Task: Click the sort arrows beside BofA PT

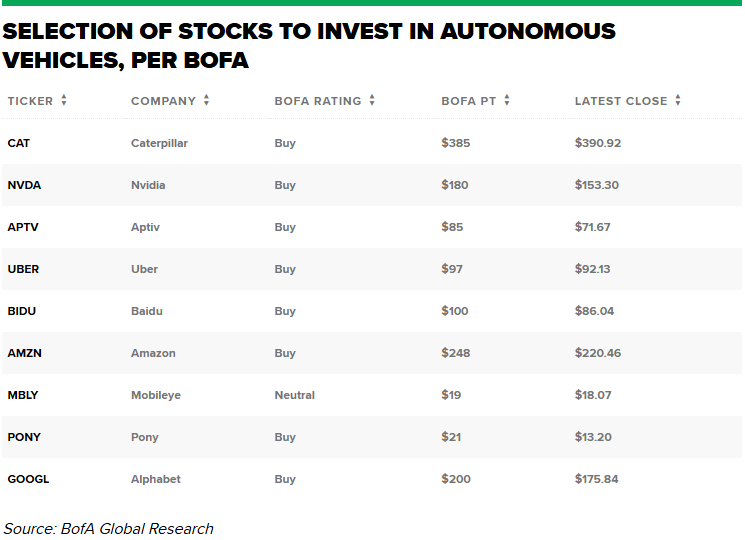Action: (507, 100)
